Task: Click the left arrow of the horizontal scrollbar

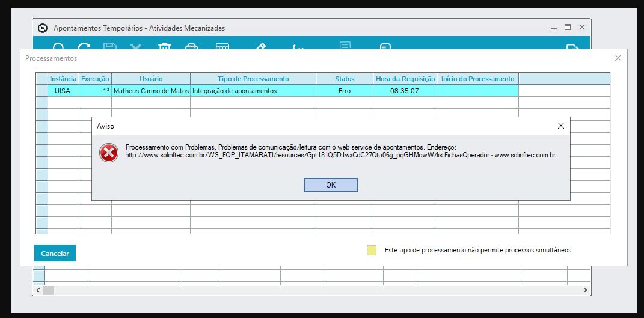Action: [38, 290]
